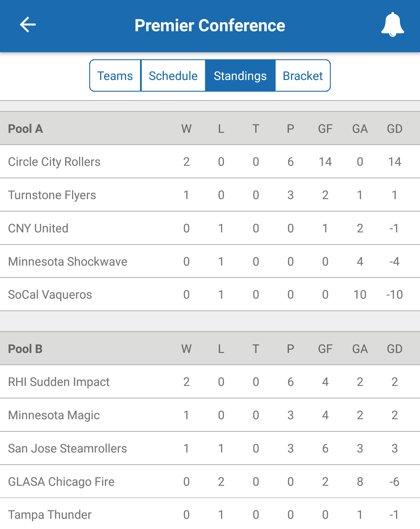The width and height of the screenshot is (420, 529).
Task: Open Circle City Rollers team row
Action: coord(54,162)
